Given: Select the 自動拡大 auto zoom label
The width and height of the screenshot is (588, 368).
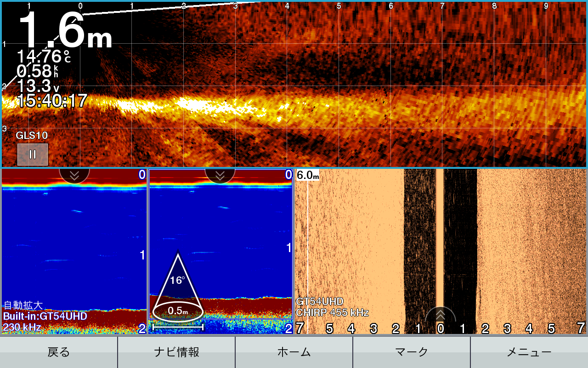Looking at the screenshot, I should point(23,305).
